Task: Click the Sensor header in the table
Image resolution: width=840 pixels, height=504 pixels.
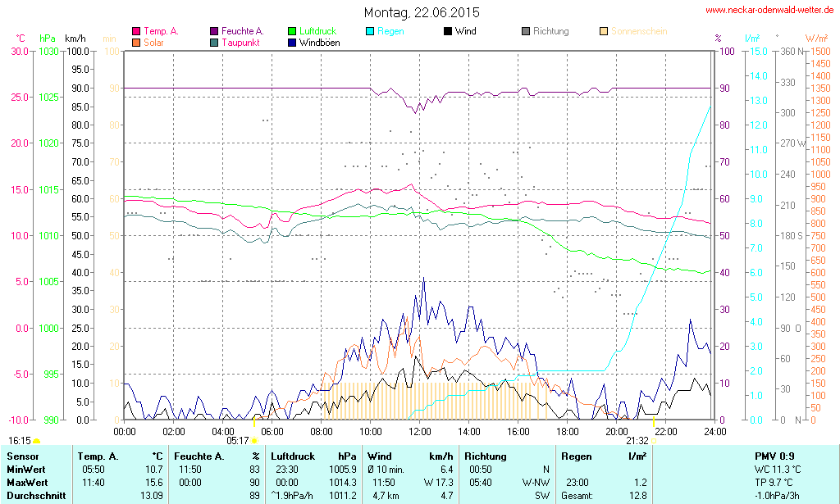Action: click(x=22, y=456)
